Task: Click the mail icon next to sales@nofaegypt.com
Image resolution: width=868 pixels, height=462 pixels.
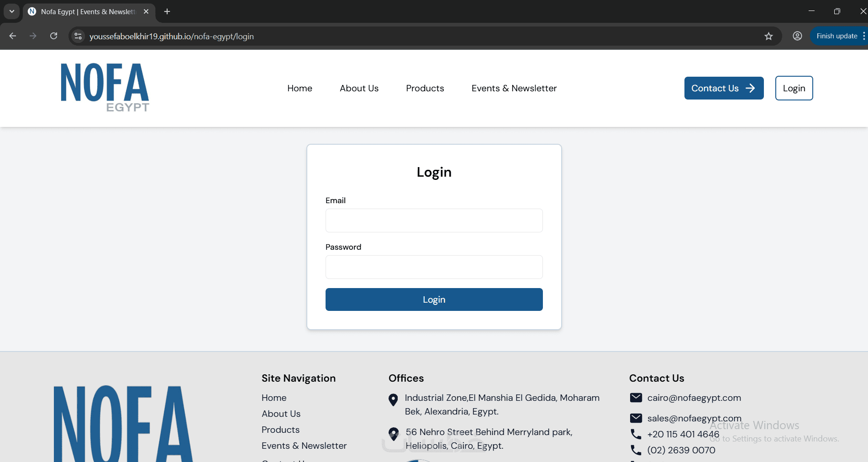Action: click(636, 418)
